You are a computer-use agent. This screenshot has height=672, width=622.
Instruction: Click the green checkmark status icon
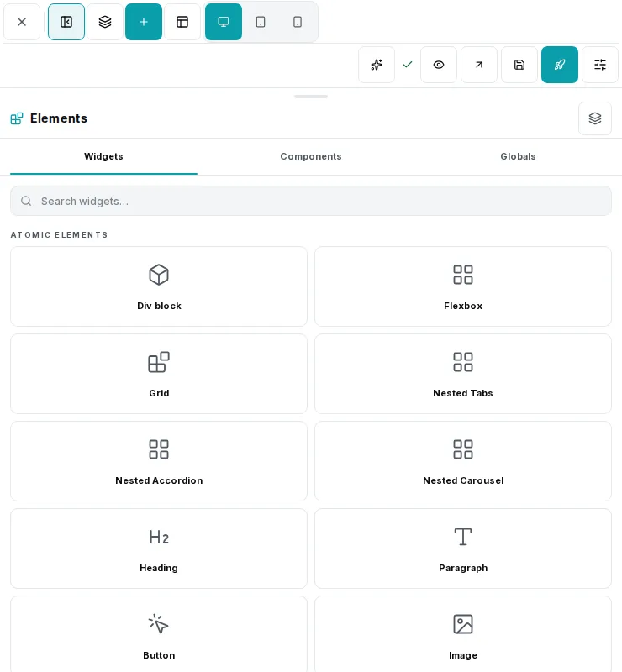pyautogui.click(x=408, y=65)
